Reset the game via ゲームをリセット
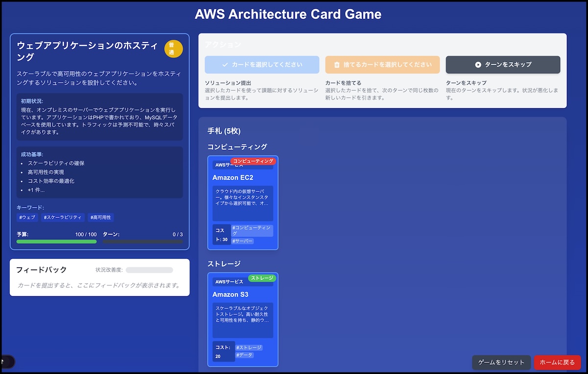The height and width of the screenshot is (374, 588). [501, 362]
